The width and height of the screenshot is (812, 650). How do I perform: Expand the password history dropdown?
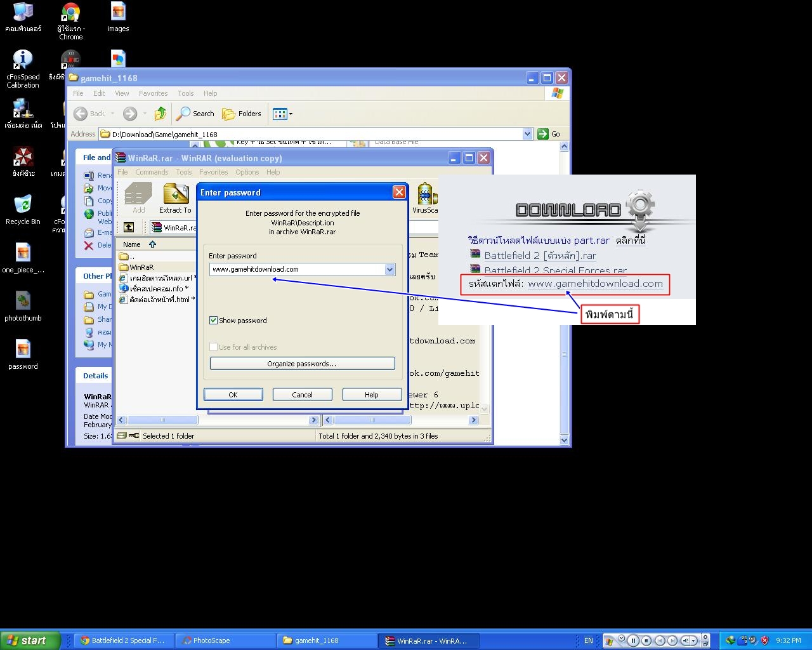point(390,269)
